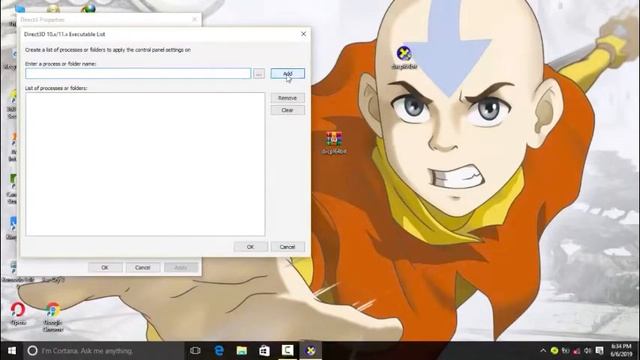Click the Cortana Ask me anything search box
Viewport: 640px width, 360px height.
(x=104, y=351)
